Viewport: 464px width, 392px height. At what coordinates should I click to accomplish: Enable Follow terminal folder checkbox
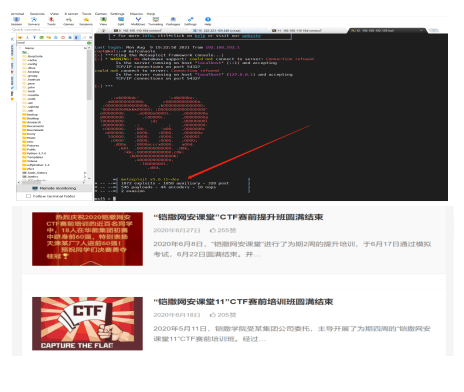(29, 196)
